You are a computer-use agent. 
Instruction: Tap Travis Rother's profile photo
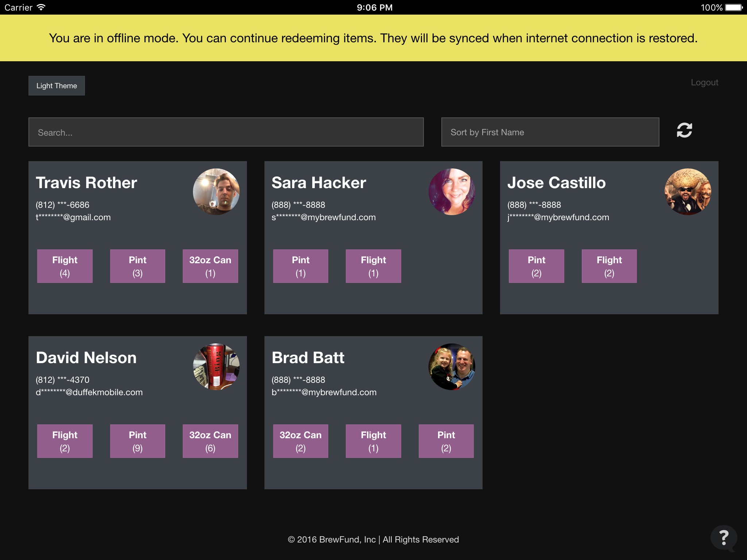click(216, 192)
